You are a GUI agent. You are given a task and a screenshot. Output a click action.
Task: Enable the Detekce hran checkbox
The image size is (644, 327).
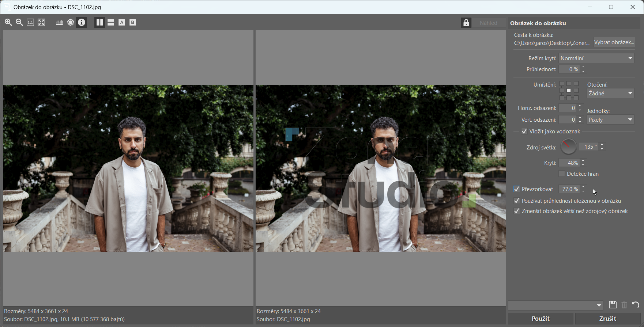click(x=562, y=174)
